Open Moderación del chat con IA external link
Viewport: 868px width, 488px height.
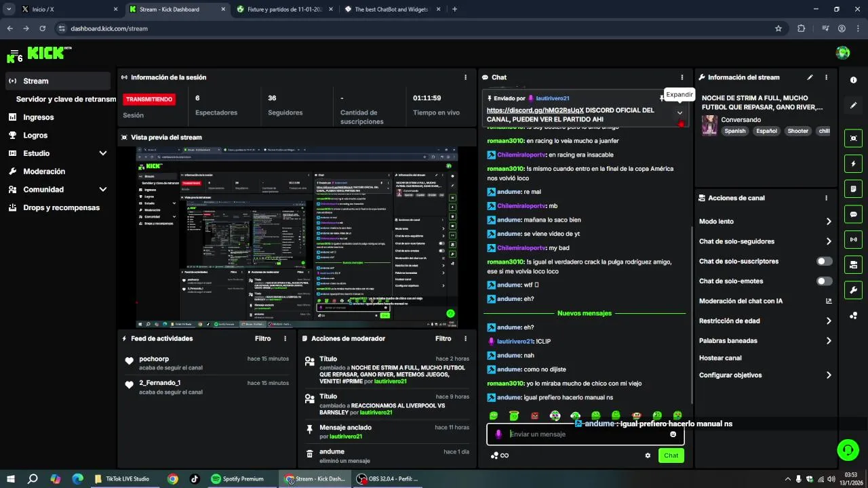828,301
